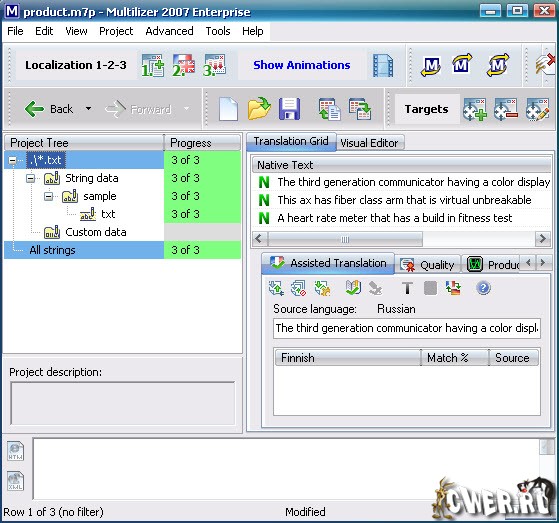Viewport: 559px width, 523px height.
Task: Click the Localization step 2 flag icon
Action: tap(184, 66)
